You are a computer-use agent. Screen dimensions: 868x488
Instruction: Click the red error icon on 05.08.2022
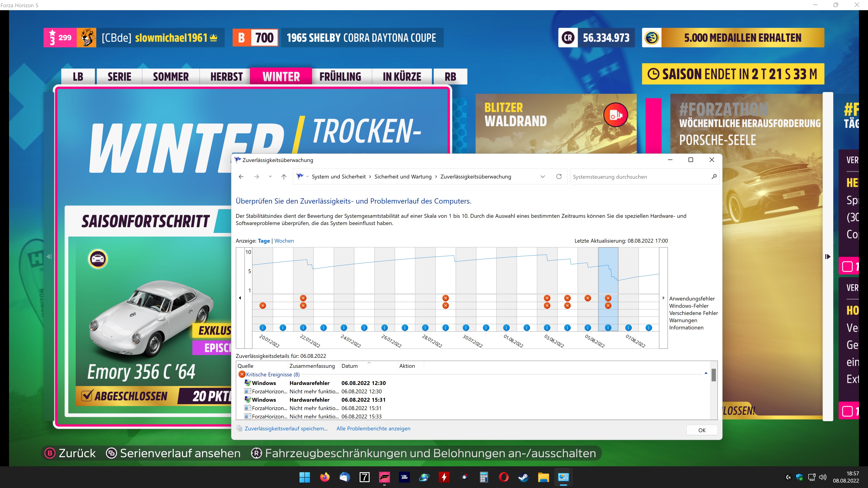tap(588, 298)
